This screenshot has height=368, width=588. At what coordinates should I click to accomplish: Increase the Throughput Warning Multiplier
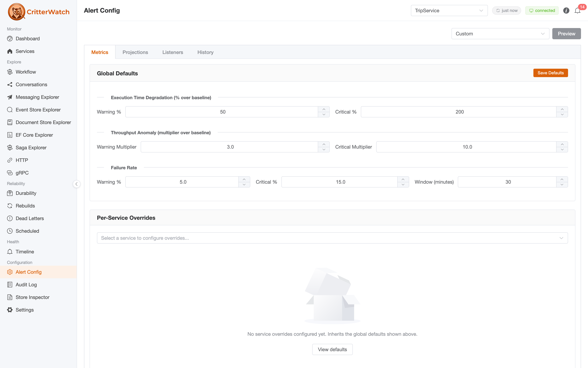tap(324, 144)
